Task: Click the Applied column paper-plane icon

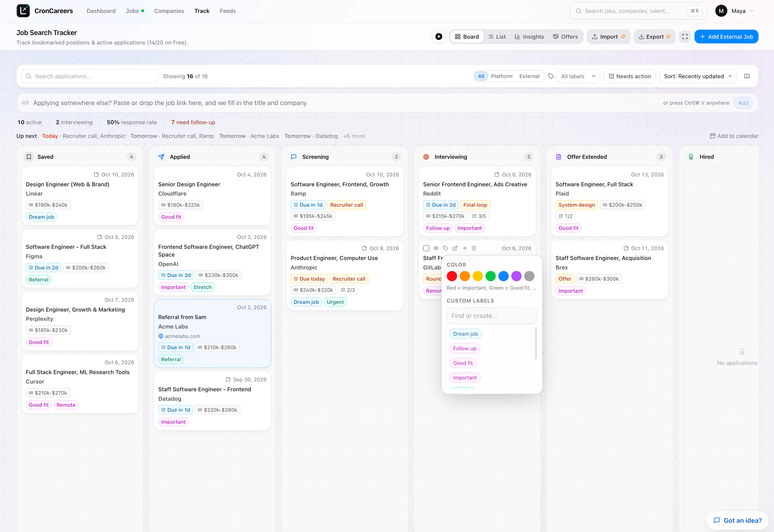Action: click(x=161, y=157)
